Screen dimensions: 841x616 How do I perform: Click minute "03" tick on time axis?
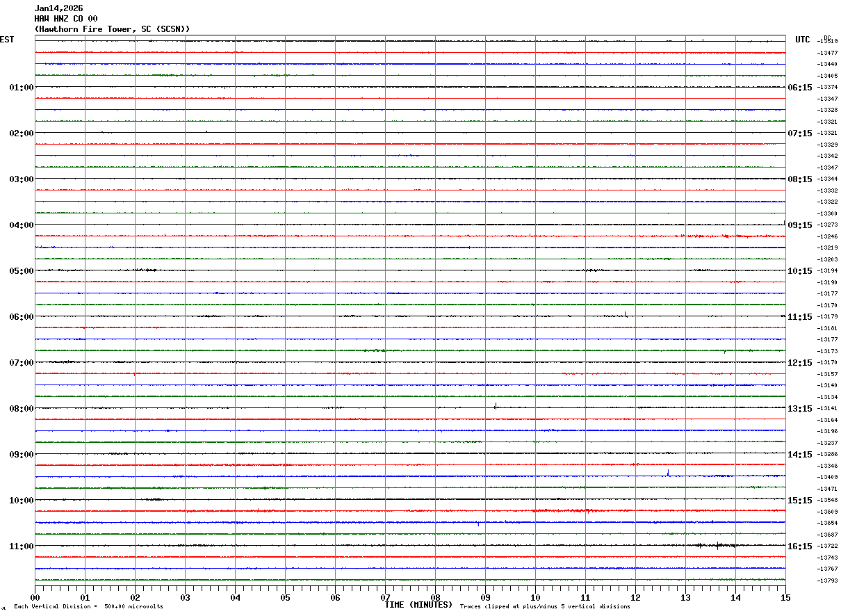[x=185, y=597]
